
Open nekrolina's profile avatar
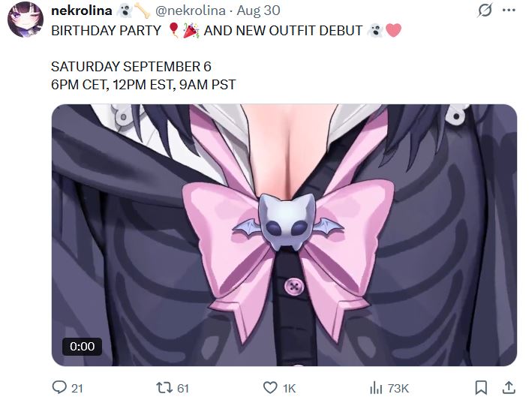pos(26,20)
